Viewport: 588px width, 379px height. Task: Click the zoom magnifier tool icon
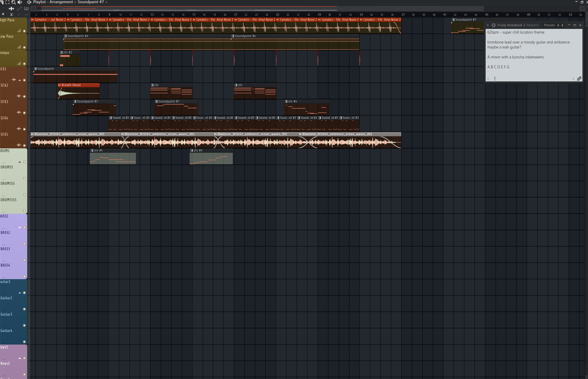13,2
